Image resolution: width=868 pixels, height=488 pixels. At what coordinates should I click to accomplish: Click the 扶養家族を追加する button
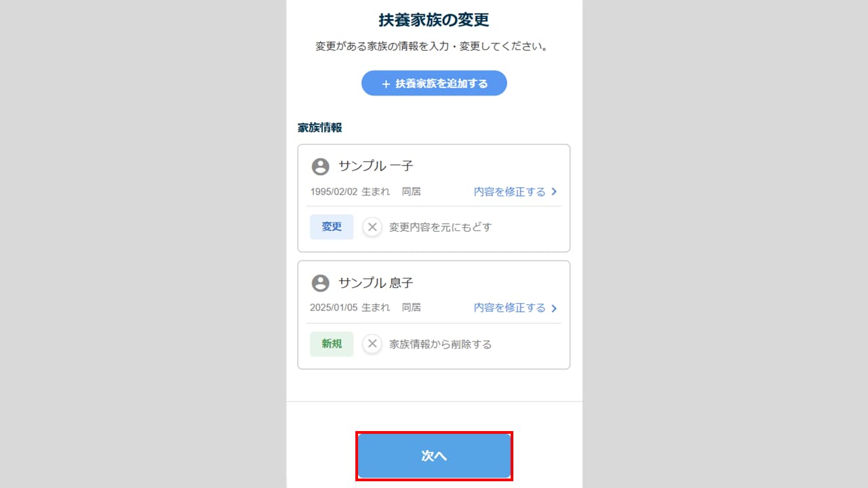click(x=434, y=83)
